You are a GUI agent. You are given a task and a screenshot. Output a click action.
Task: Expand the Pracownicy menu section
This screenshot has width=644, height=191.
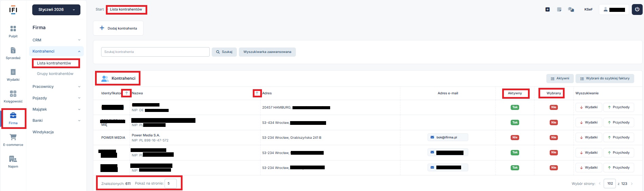coord(56,87)
